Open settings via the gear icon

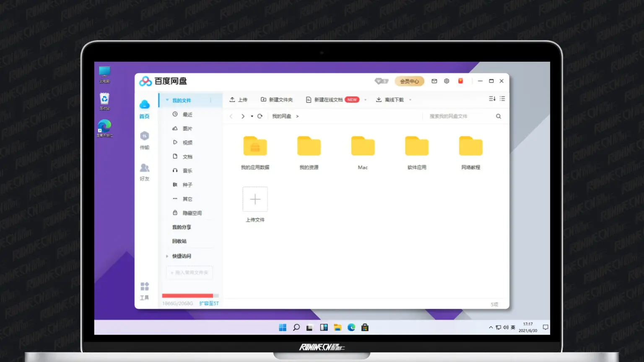pos(447,81)
